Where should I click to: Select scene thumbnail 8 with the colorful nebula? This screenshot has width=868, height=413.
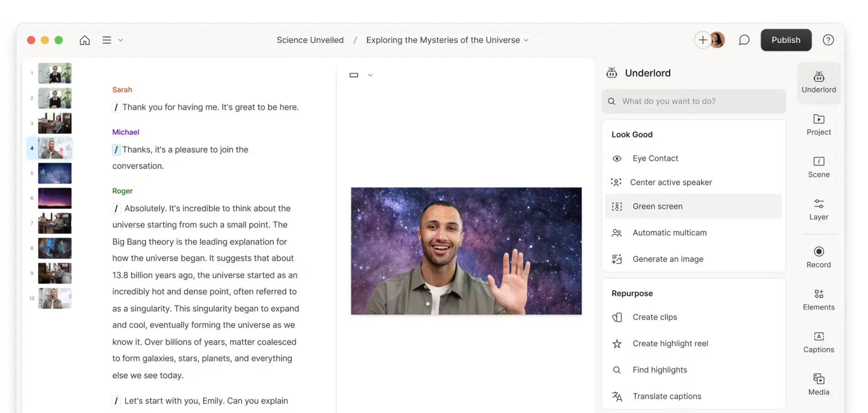55,248
